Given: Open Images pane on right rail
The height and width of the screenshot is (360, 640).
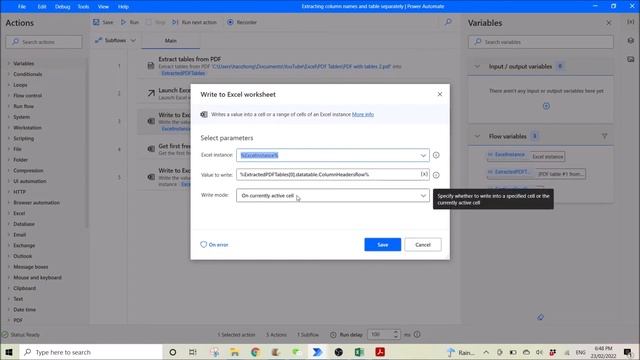Looking at the screenshot, I should (x=631, y=59).
